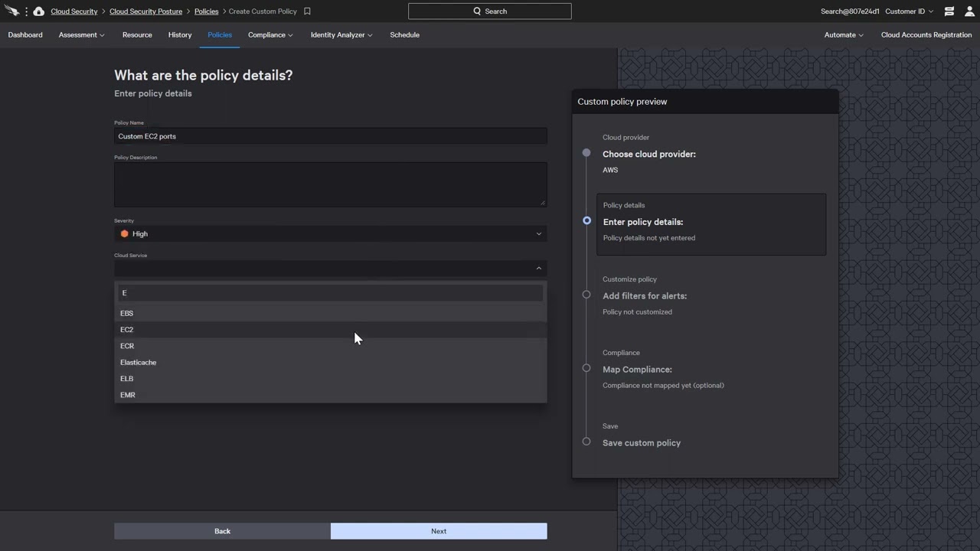Viewport: 980px width, 551px height.
Task: Click the CrowdStrike falcon logo icon
Action: point(11,11)
